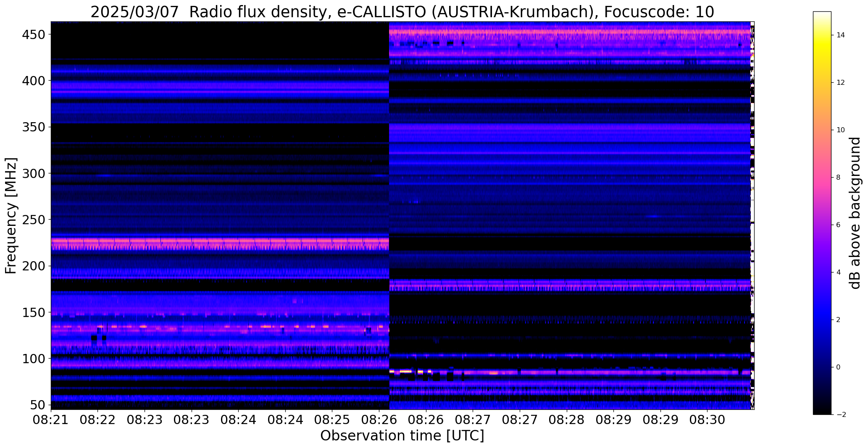Click the colorbar tick label 4
This screenshot has height=448, width=868.
(839, 272)
